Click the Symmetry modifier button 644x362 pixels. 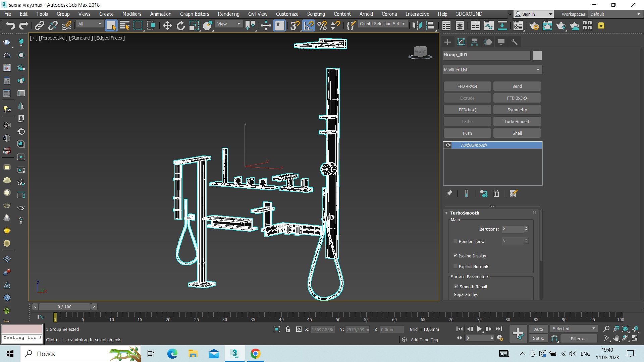point(517,110)
